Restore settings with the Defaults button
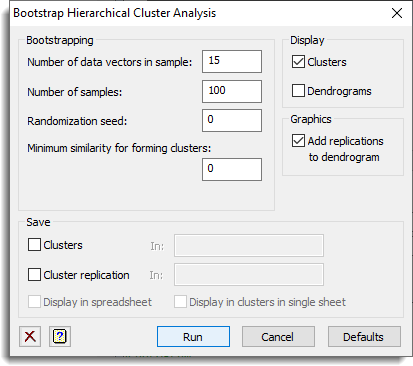This screenshot has height=366, width=413. click(x=364, y=337)
